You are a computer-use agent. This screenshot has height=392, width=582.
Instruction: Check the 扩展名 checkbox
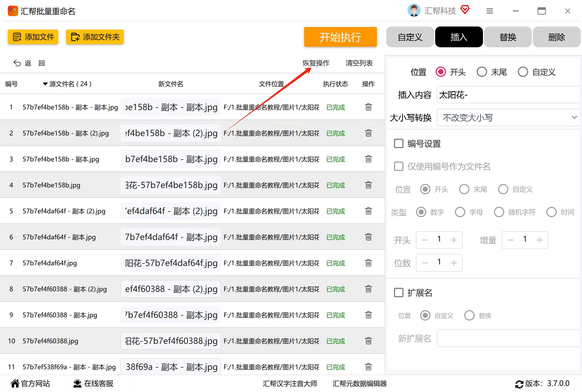click(398, 293)
